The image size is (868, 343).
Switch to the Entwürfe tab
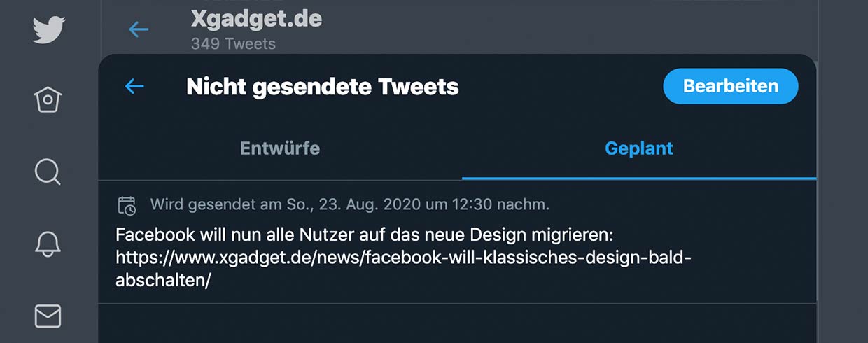click(280, 148)
